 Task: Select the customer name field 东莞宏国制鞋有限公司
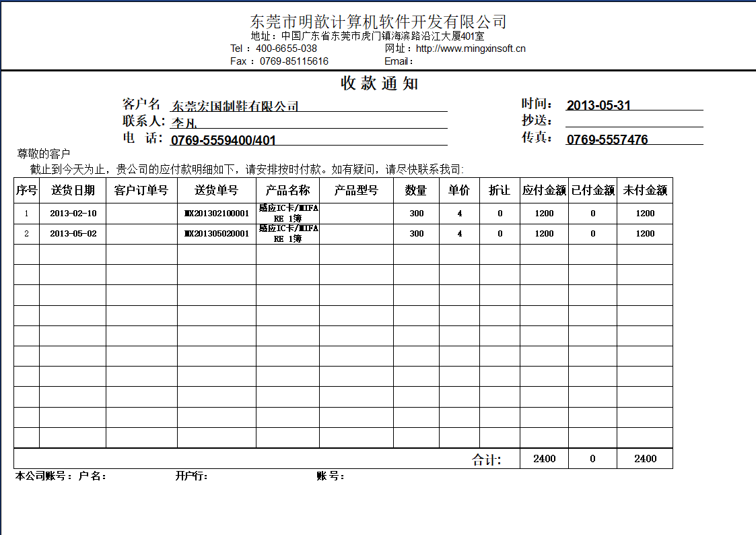(235, 106)
